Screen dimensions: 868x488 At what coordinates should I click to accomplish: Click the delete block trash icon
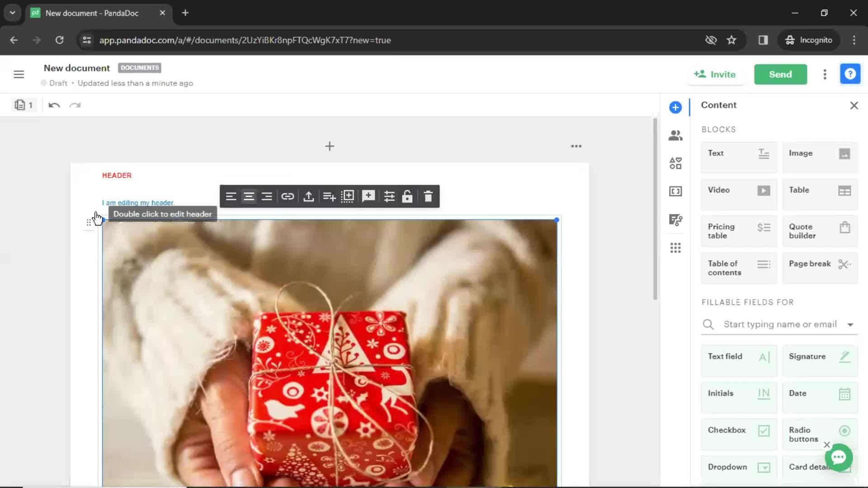tap(428, 196)
